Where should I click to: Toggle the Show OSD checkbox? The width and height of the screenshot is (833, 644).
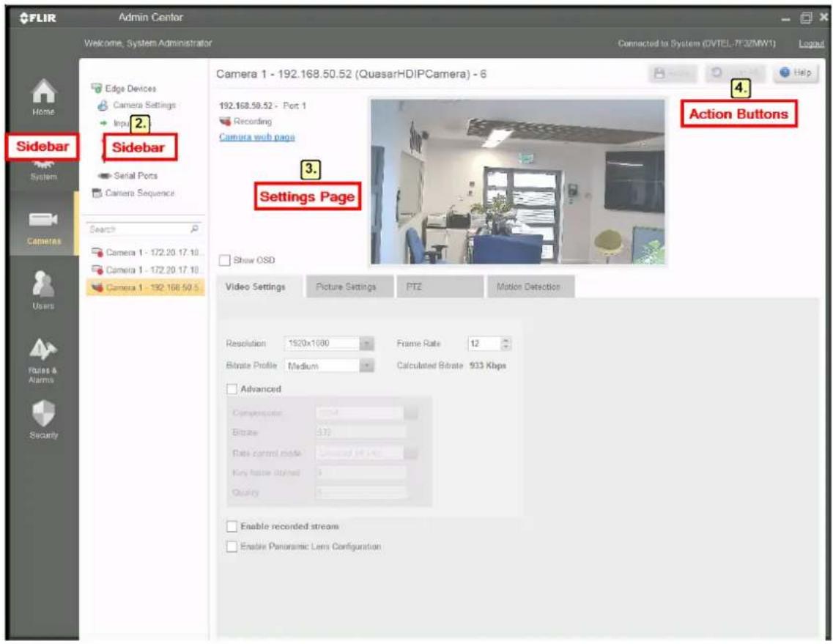click(225, 260)
